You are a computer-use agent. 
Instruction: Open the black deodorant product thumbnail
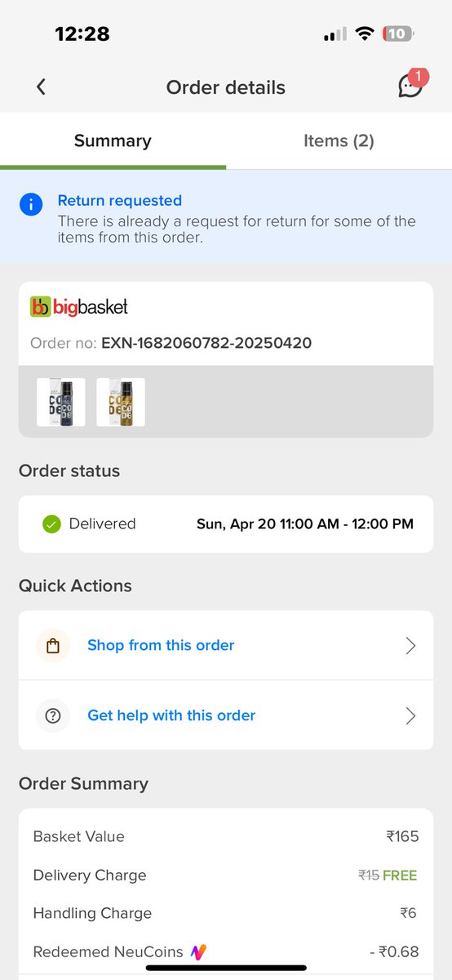(61, 402)
